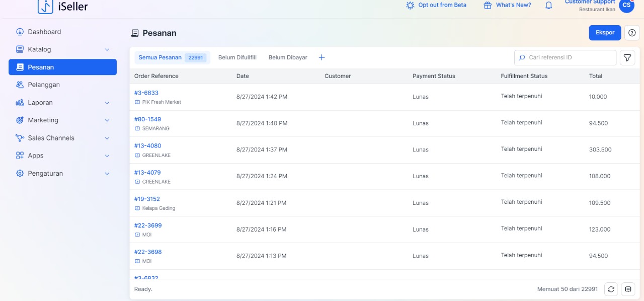Open order #80-1549

147,119
